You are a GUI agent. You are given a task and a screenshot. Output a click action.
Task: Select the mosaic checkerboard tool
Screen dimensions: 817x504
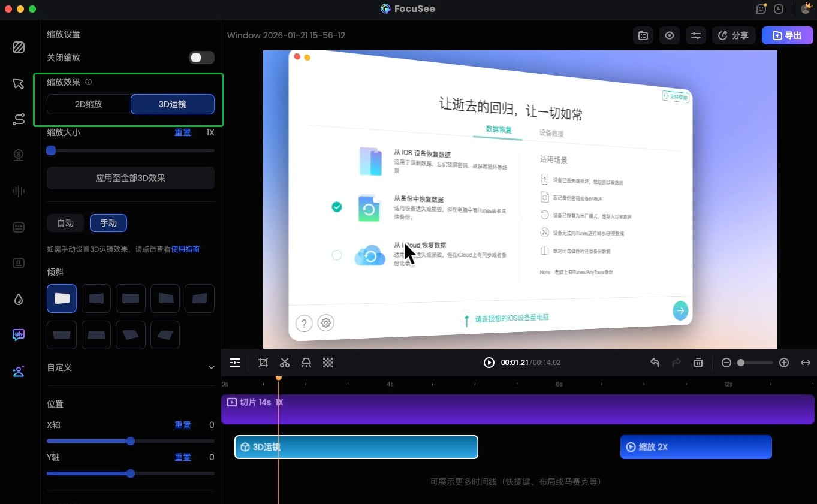(328, 363)
